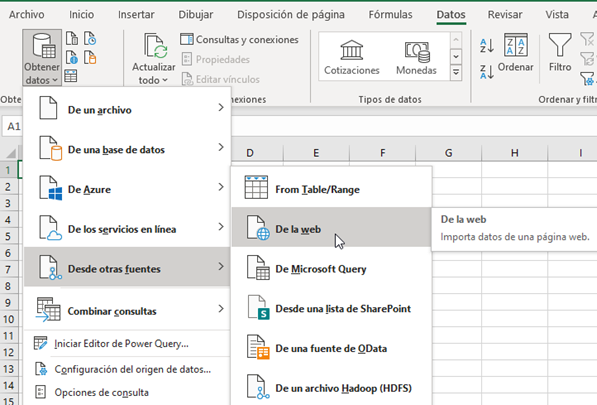Switch to the Inicio tab
This screenshot has width=597, height=405.
81,14
